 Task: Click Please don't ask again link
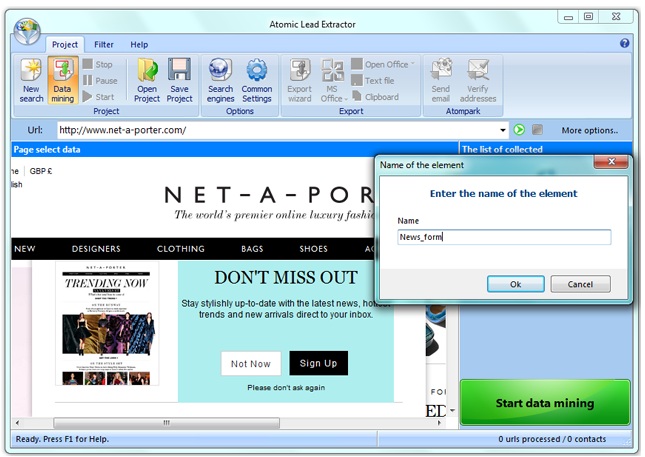(x=286, y=387)
